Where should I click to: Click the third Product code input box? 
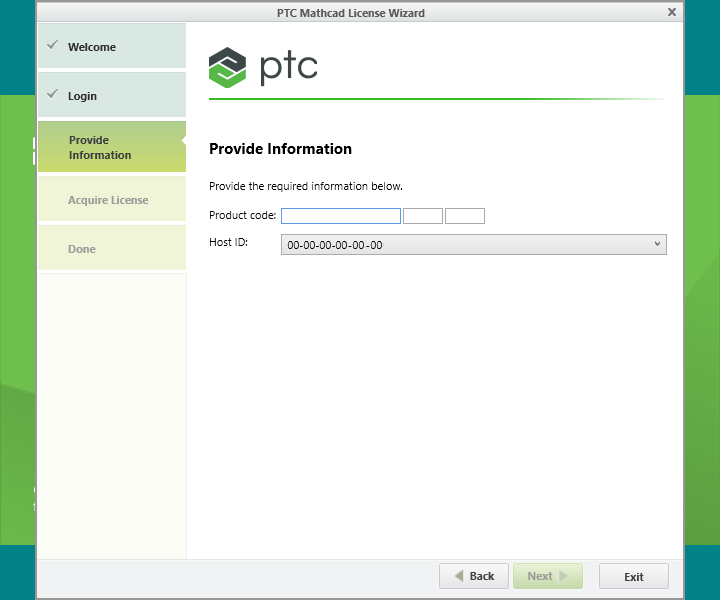(x=465, y=216)
